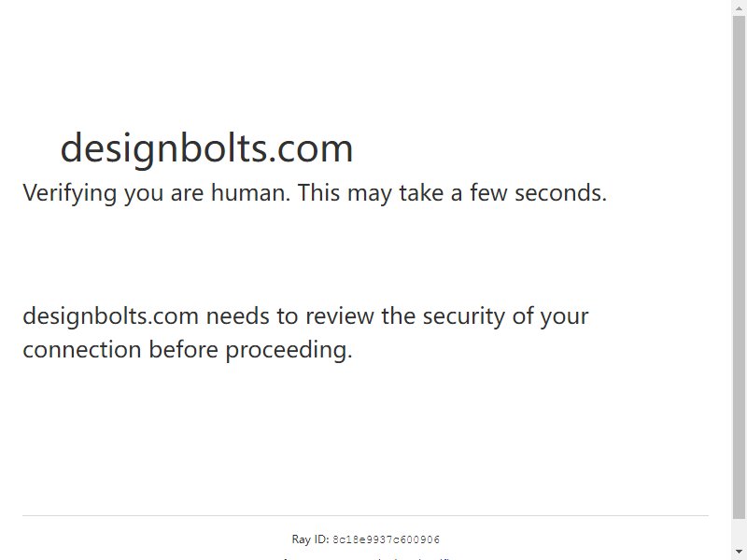Click the word "seconds"
This screenshot has height=560, width=747.
(559, 193)
